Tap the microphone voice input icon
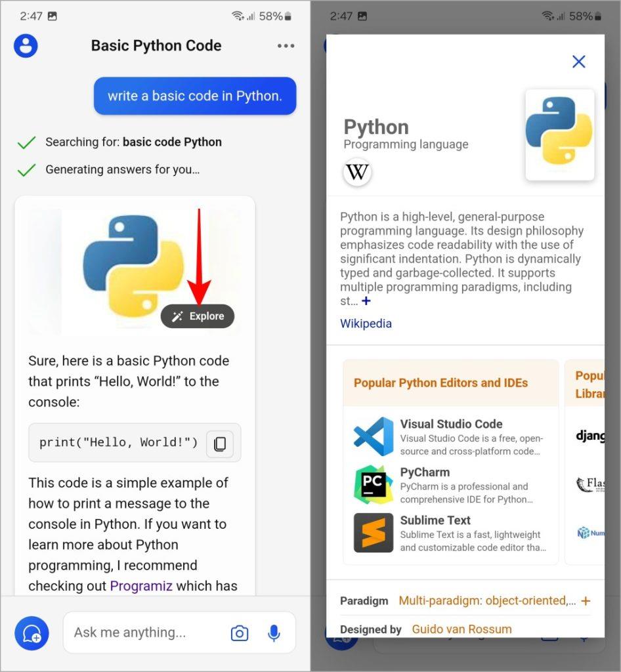This screenshot has height=672, width=621. click(x=274, y=633)
